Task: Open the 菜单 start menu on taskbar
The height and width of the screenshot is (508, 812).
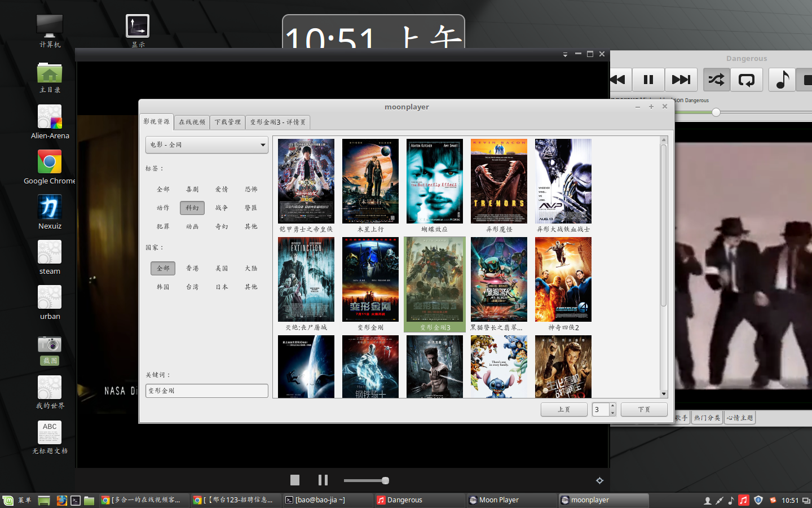Action: tap(17, 500)
